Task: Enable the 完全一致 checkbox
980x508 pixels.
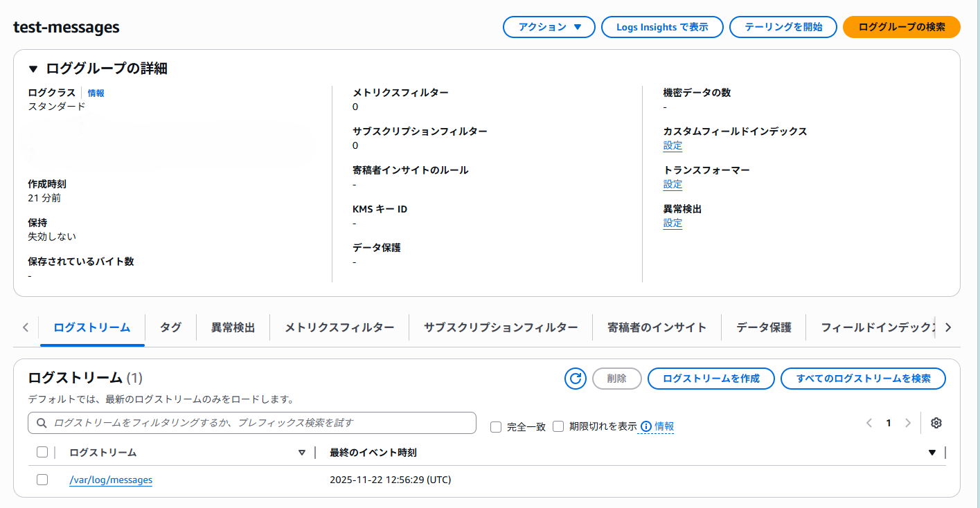Action: point(495,426)
